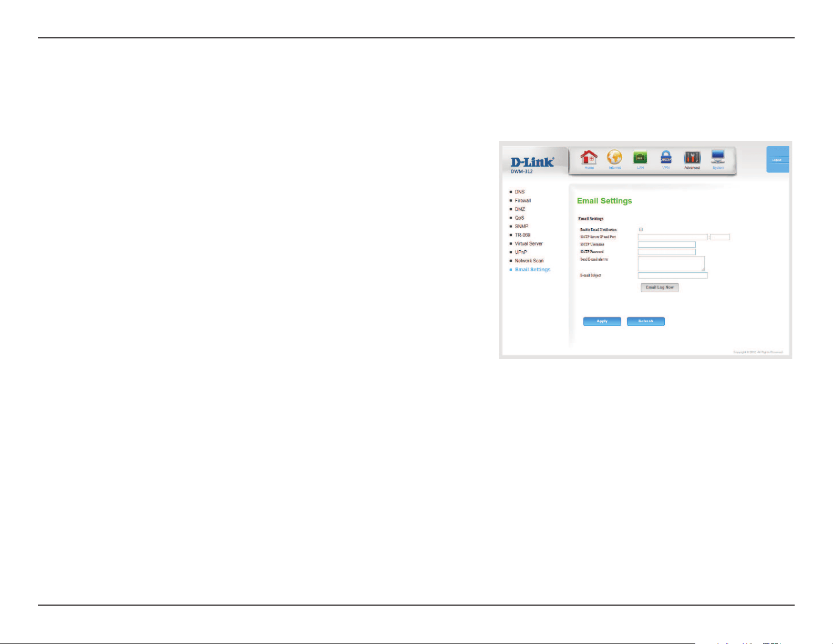Enable the Email Notification checkbox

pyautogui.click(x=641, y=229)
